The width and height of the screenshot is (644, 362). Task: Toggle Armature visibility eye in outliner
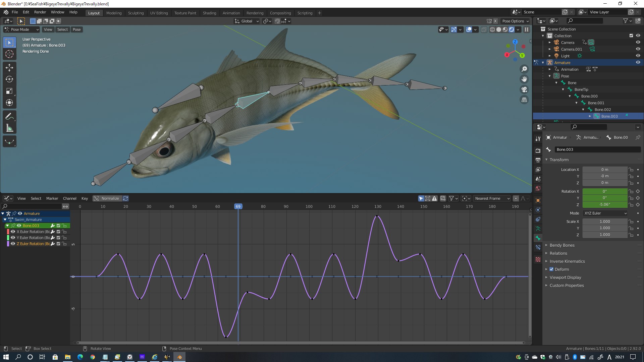638,63
